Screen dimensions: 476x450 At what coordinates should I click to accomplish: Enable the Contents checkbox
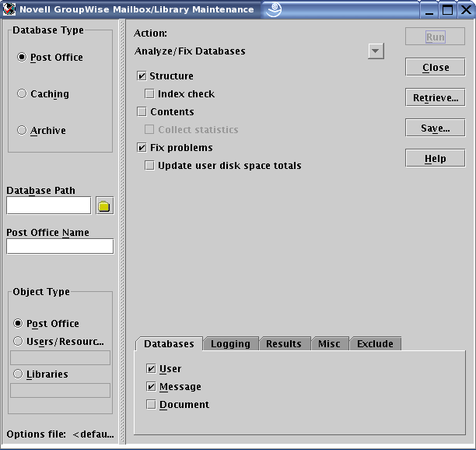coord(142,112)
